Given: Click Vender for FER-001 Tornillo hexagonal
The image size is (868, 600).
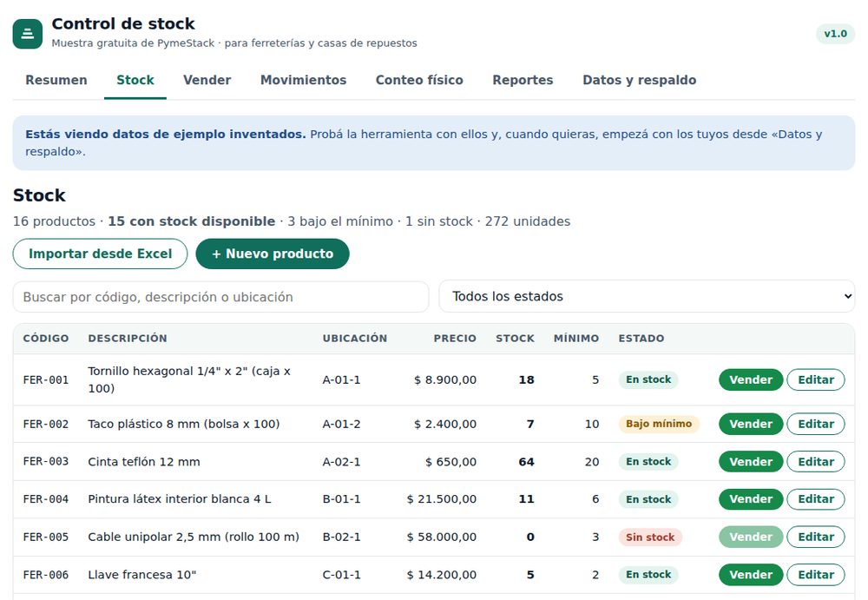Looking at the screenshot, I should click(x=751, y=380).
